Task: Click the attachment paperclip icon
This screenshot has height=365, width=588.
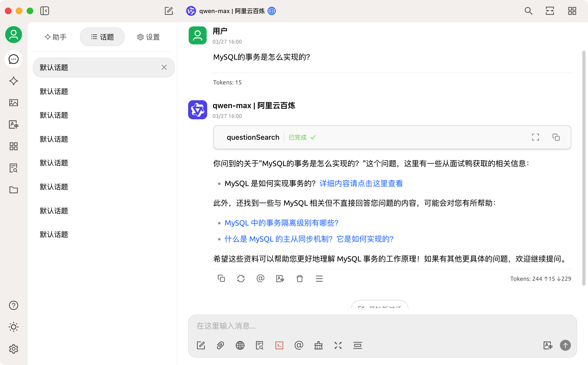Action: click(220, 345)
